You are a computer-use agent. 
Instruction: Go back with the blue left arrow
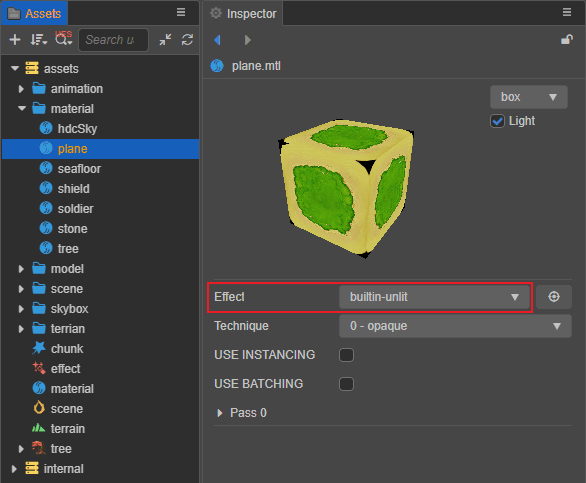217,40
